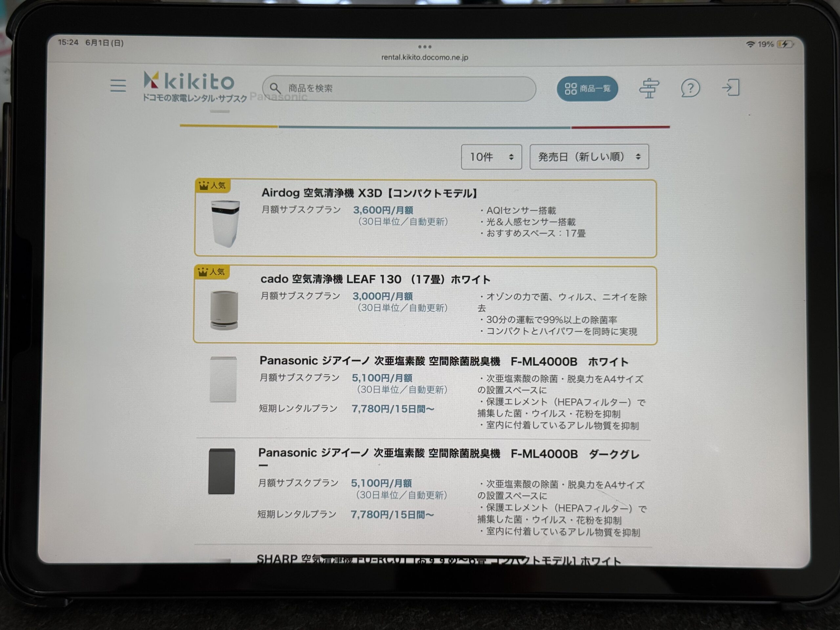The width and height of the screenshot is (840, 630).
Task: Click コンパクトとハイパワーを同時に実現 text
Action: (562, 331)
